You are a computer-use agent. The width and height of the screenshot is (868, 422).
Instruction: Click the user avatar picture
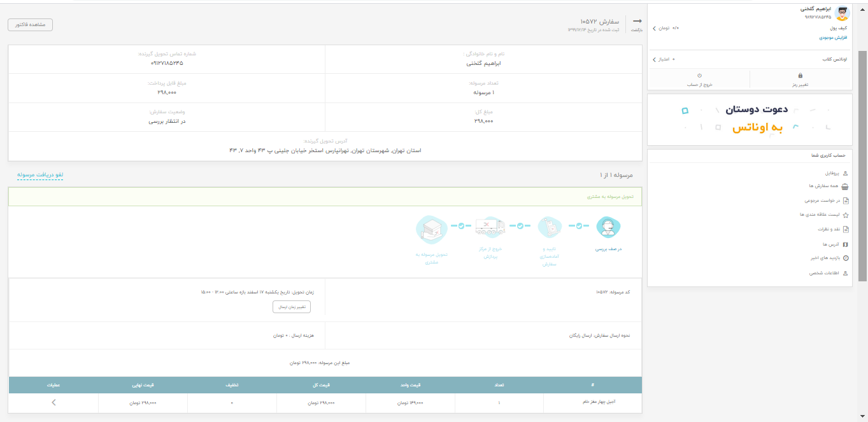point(842,13)
